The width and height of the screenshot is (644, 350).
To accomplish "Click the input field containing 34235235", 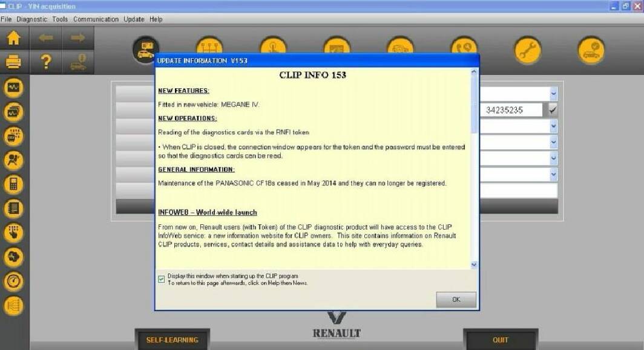I will point(511,110).
